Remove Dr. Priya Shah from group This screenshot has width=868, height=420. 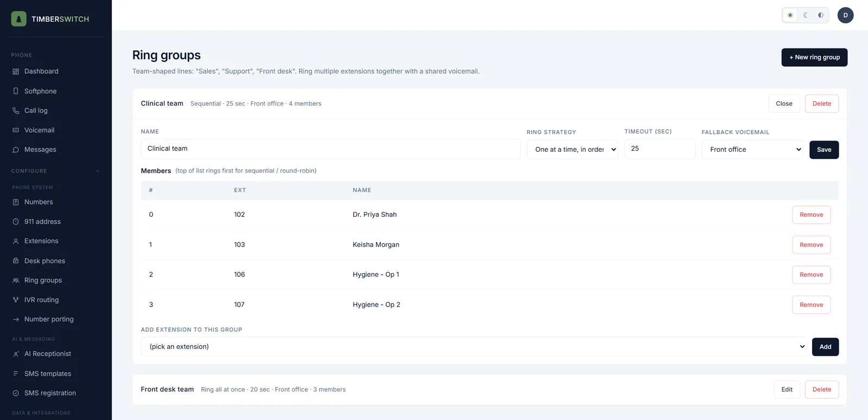pyautogui.click(x=811, y=215)
